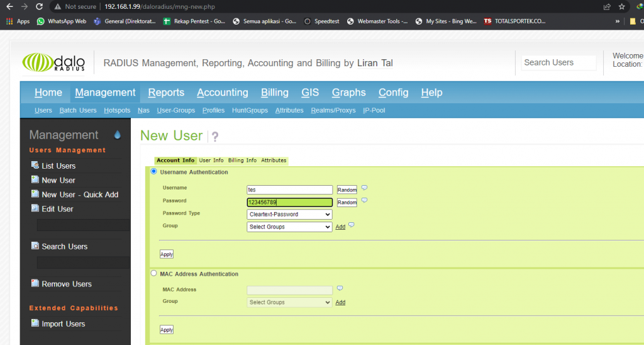Image resolution: width=644 pixels, height=345 pixels.
Task: Open the Billing menu in navigation bar
Action: pos(275,93)
